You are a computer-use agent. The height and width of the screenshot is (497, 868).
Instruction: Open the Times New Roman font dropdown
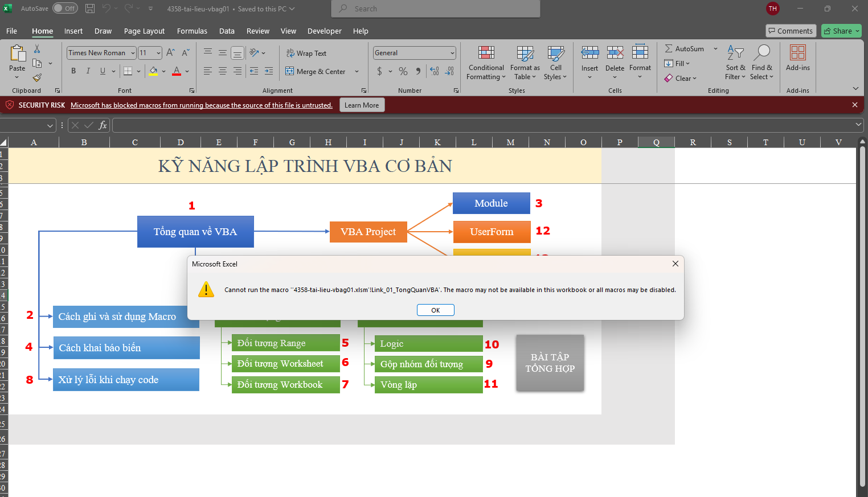tap(133, 53)
